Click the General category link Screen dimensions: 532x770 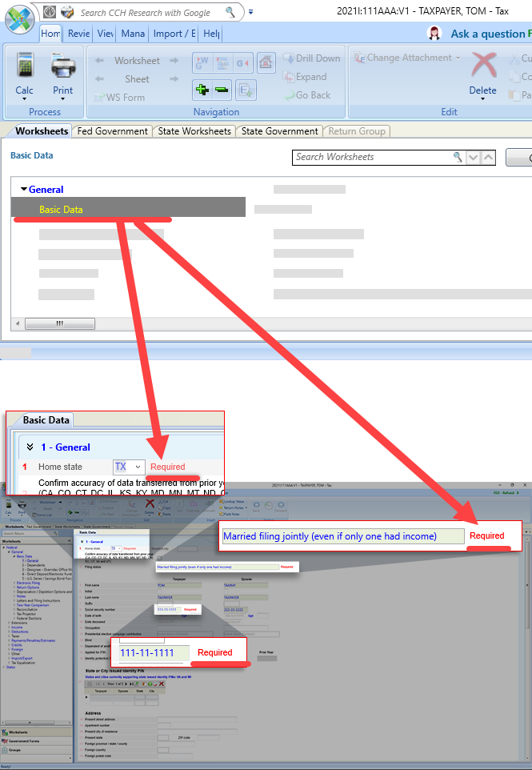tap(46, 190)
